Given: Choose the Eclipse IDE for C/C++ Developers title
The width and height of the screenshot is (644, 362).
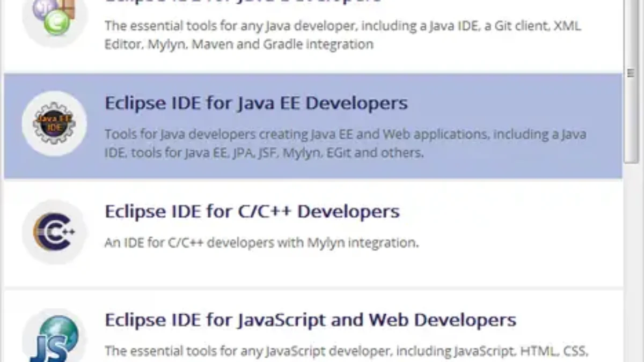Looking at the screenshot, I should (x=252, y=211).
